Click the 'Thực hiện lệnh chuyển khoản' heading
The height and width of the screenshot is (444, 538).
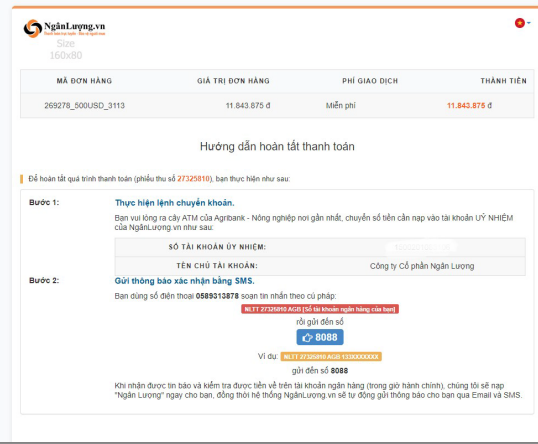(175, 203)
